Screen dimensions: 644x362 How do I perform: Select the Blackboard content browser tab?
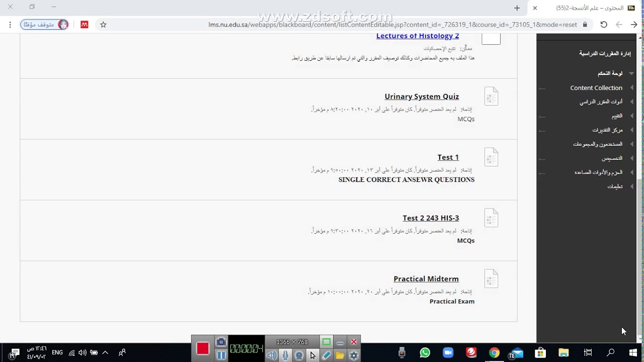click(584, 8)
